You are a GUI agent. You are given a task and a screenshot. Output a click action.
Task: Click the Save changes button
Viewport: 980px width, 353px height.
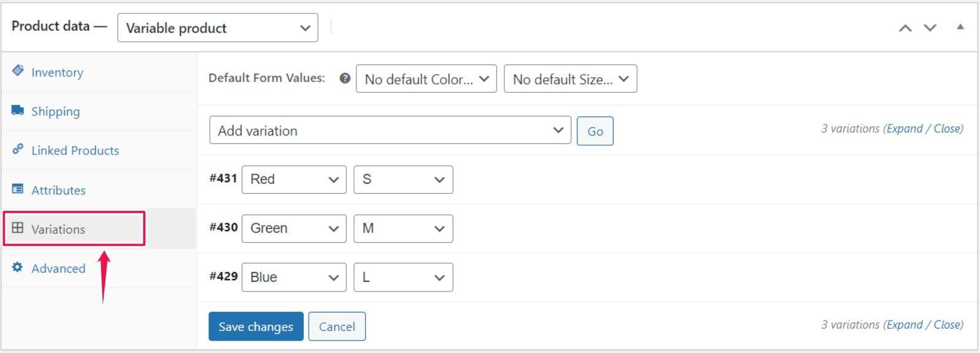(256, 326)
